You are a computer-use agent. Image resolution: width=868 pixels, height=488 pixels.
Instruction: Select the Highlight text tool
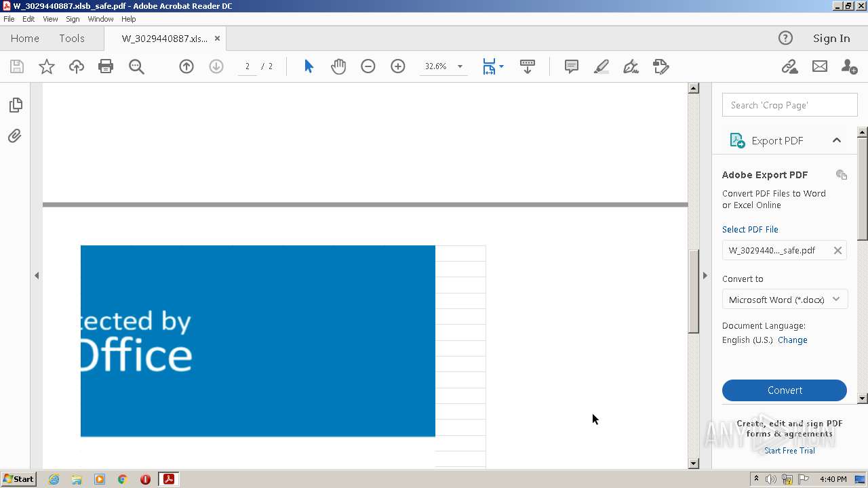point(601,66)
